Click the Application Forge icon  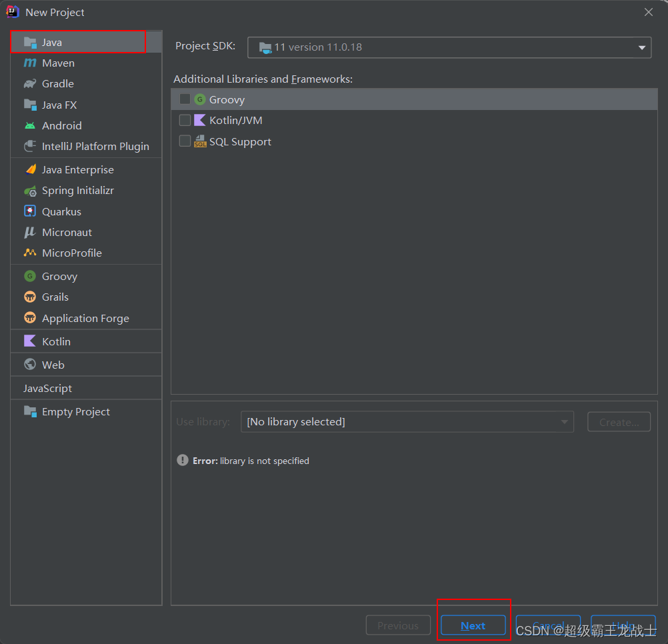[30, 318]
